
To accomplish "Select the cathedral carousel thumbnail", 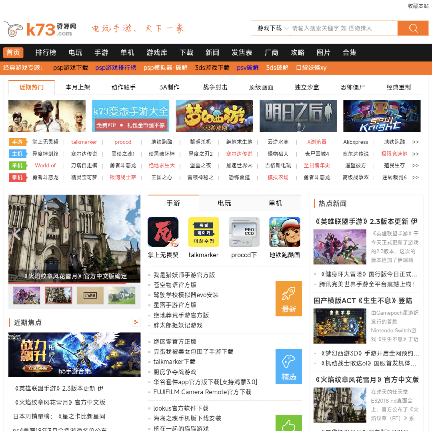I will [58, 295].
